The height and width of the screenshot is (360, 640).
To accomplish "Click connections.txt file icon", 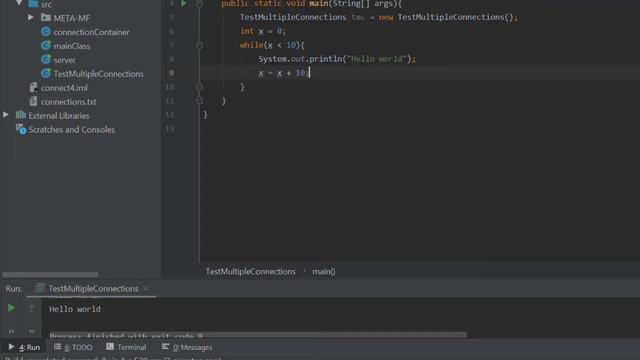I will click(33, 101).
